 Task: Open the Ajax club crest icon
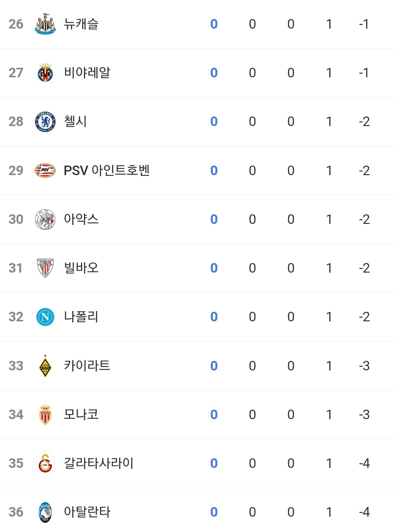click(x=45, y=219)
